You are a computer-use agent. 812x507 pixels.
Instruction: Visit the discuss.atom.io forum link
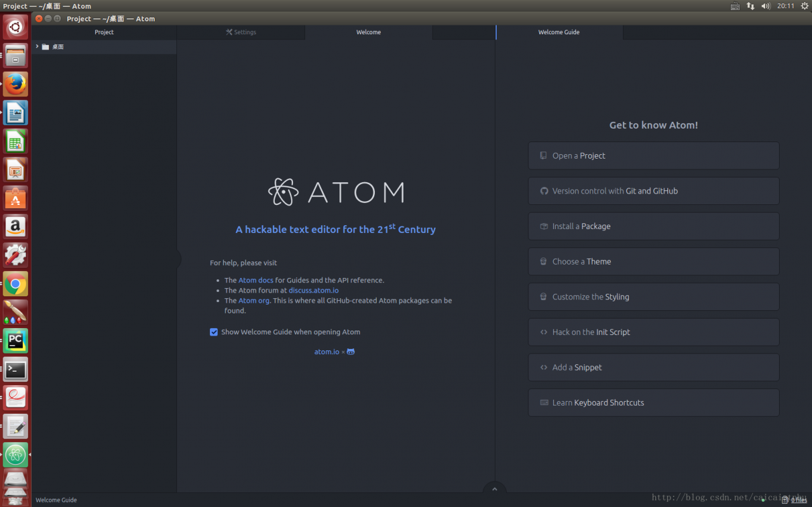pos(313,291)
